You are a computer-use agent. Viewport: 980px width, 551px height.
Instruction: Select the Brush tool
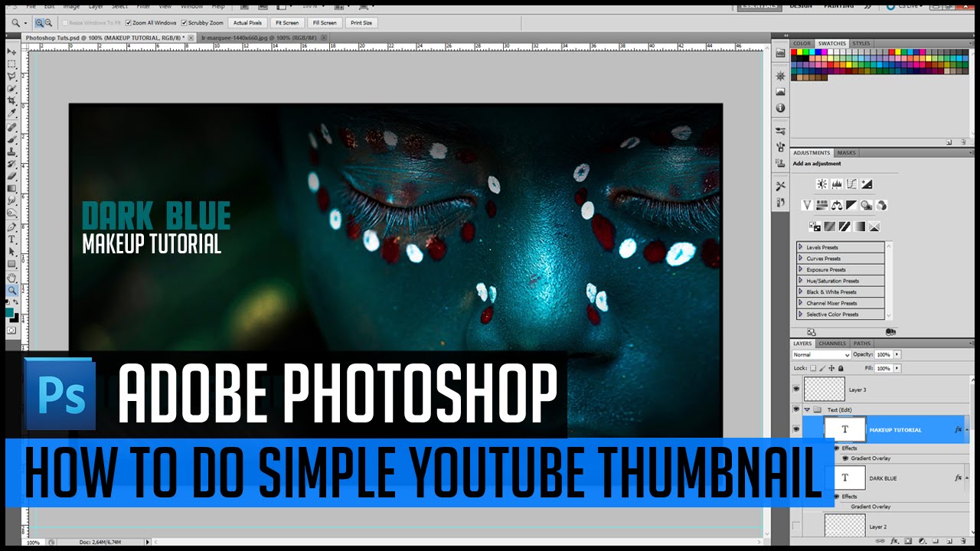coord(12,139)
